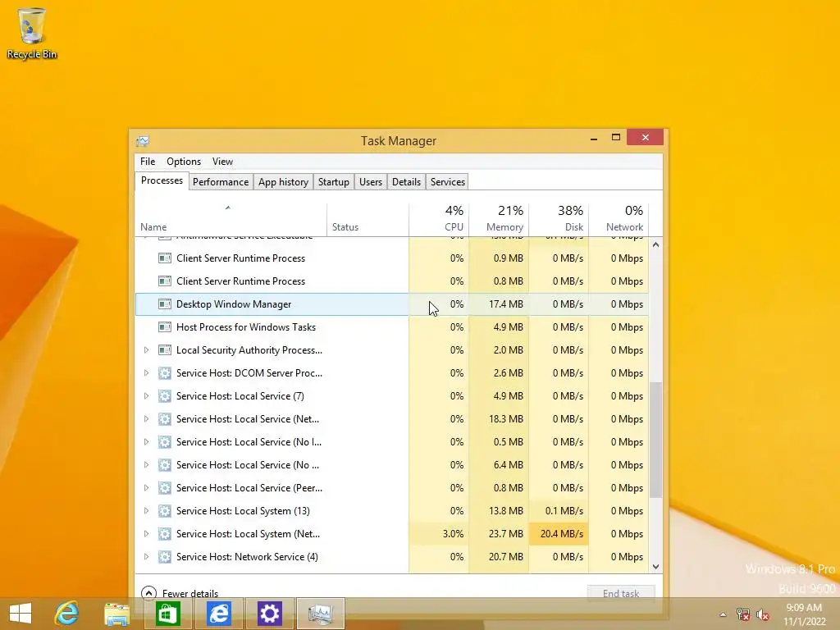The width and height of the screenshot is (840, 630).
Task: Expand Service Host: Local Service (7)
Action: coord(146,396)
